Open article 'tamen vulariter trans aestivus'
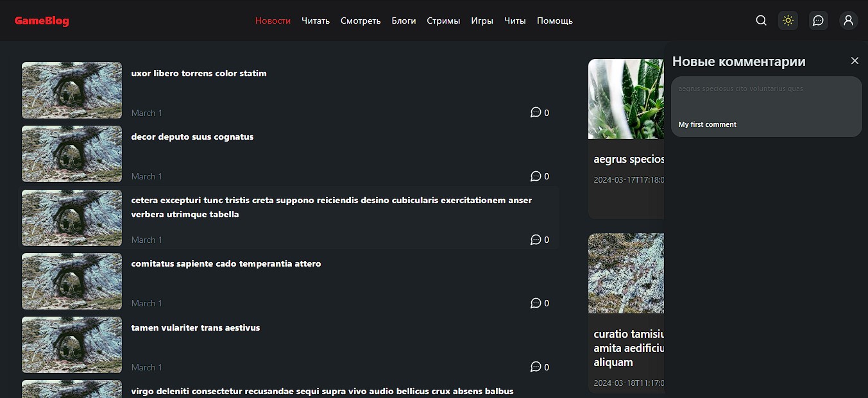 pos(196,328)
